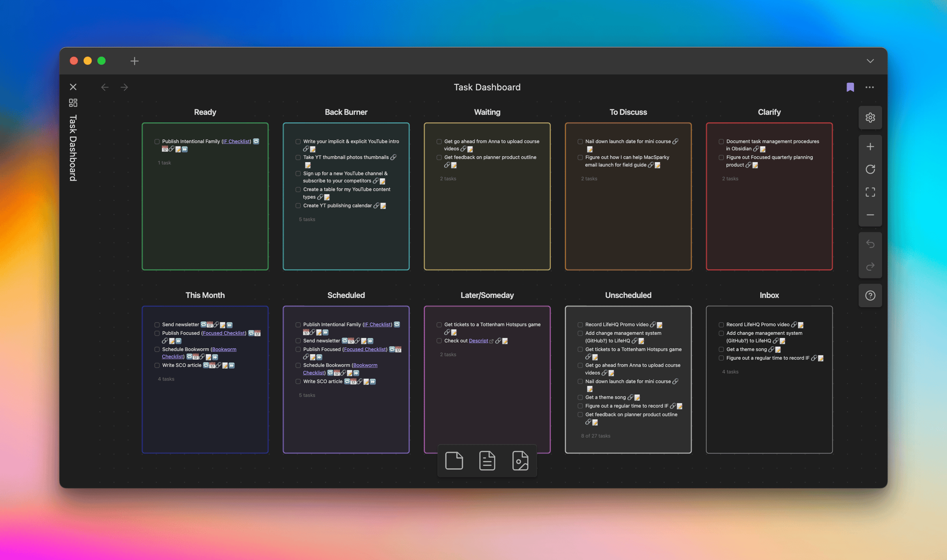Click the canvas dashboard icon in sidebar

pyautogui.click(x=73, y=103)
